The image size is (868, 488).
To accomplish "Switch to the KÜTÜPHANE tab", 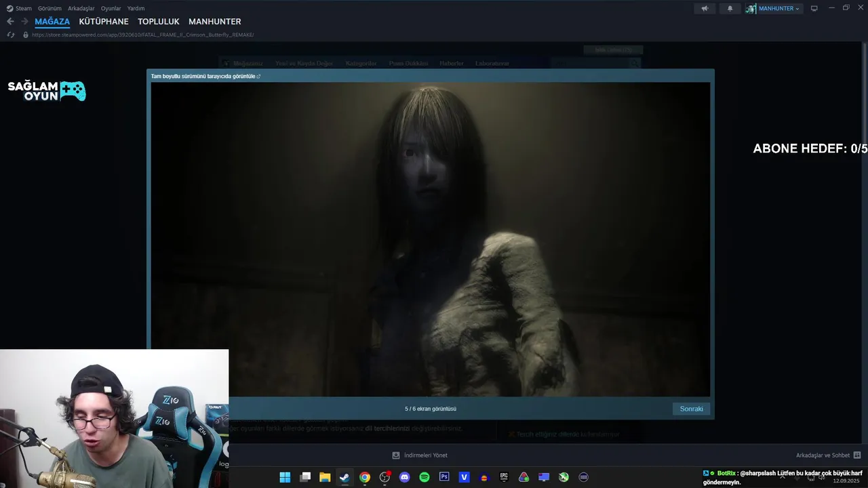I will tap(104, 22).
